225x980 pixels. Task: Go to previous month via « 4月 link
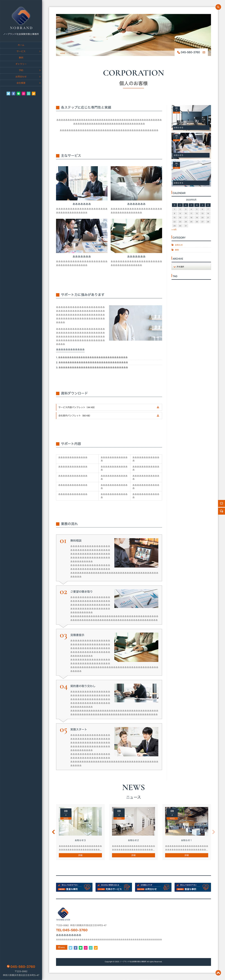pyautogui.click(x=174, y=230)
